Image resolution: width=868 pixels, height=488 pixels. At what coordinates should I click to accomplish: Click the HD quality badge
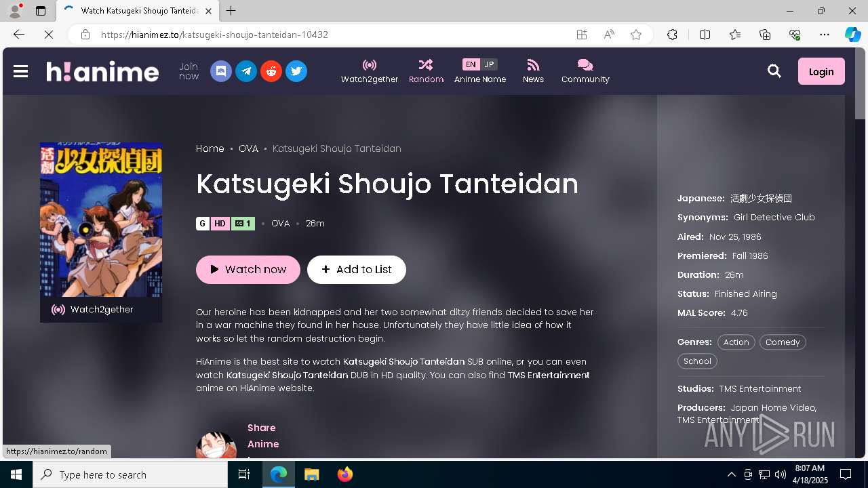[220, 224]
